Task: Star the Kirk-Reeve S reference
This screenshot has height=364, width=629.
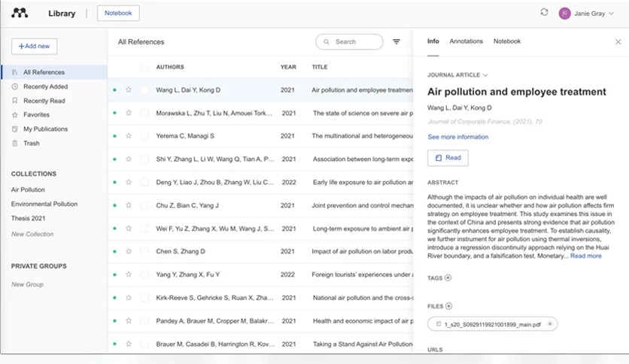Action: (x=129, y=298)
